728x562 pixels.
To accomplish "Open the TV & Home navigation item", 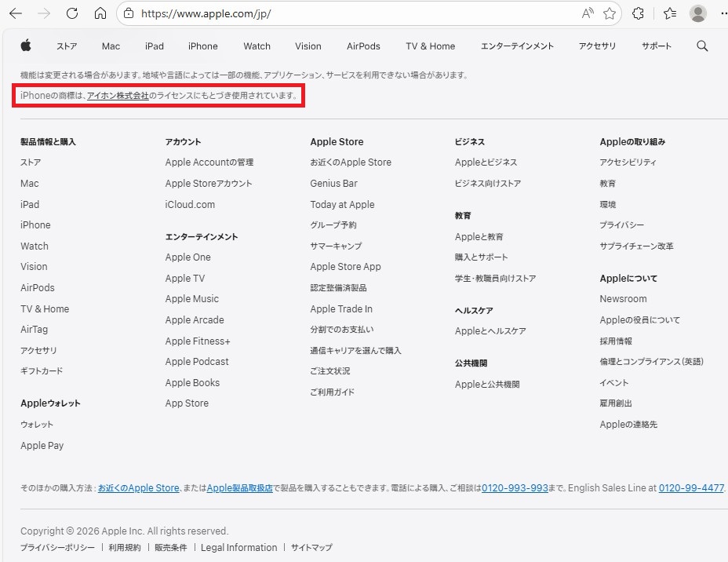I will point(430,46).
